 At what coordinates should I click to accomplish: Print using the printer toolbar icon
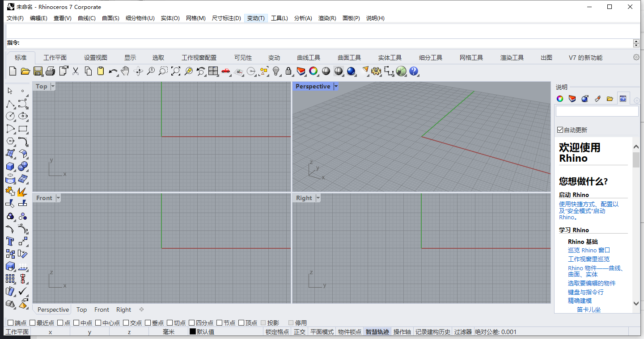coord(51,71)
